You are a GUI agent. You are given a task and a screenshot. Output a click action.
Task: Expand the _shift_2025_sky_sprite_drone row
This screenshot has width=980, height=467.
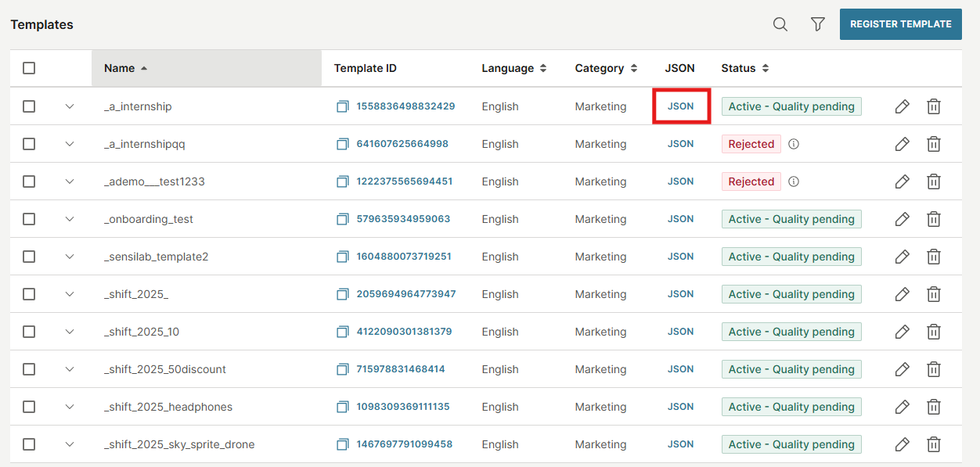(70, 444)
